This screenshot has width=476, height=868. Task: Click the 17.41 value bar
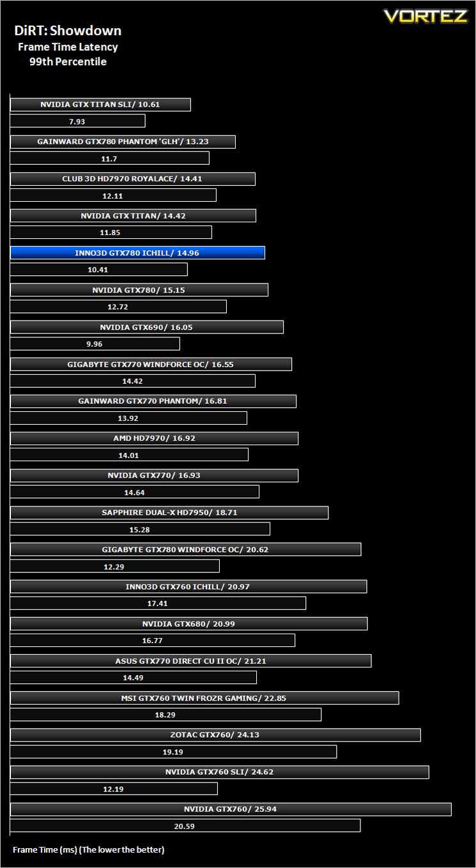(158, 603)
